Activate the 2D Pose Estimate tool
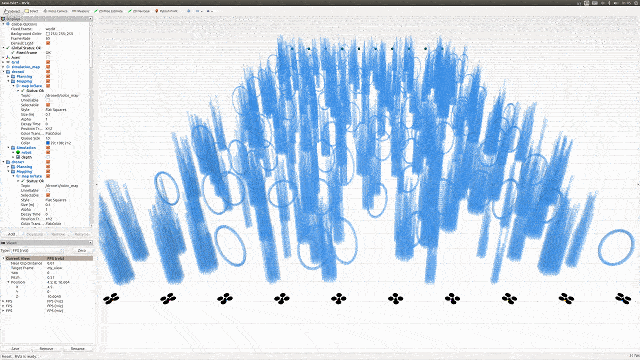This screenshot has width=640, height=360. (x=109, y=11)
